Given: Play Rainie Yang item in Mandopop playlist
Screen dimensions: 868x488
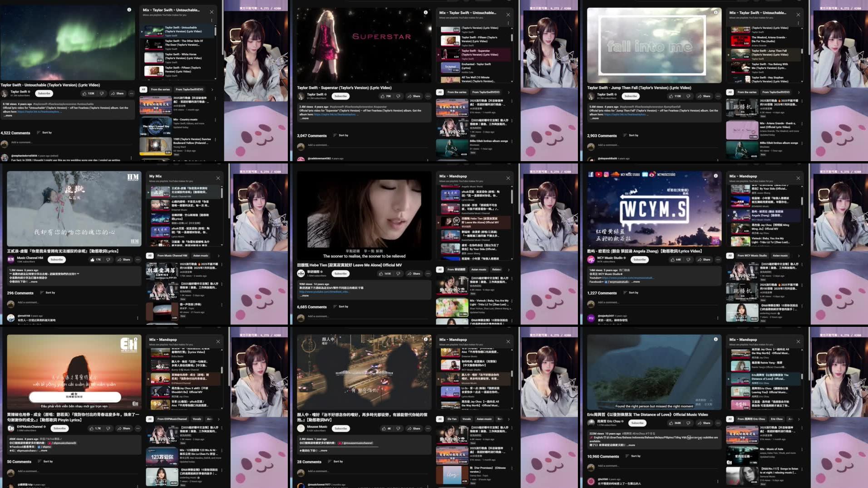Looking at the screenshot, I should point(764,365).
